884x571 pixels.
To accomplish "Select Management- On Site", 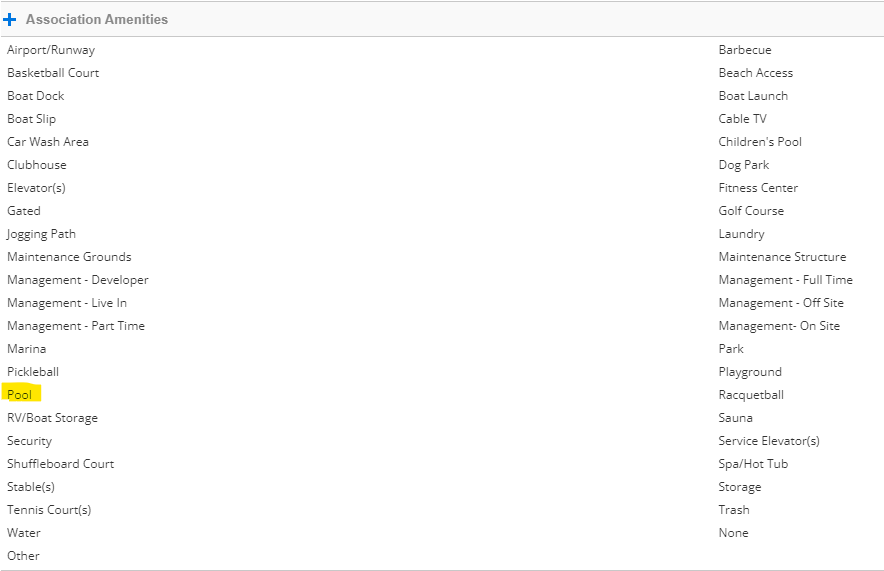I will 779,326.
